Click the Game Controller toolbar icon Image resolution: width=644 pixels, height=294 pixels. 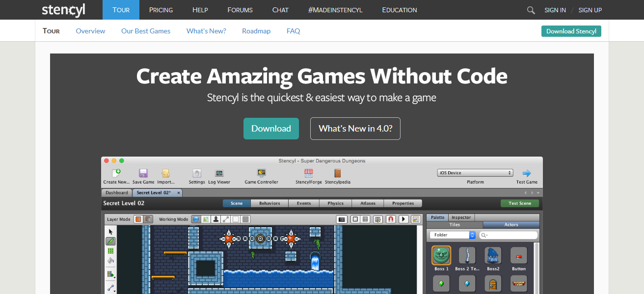coord(261,173)
